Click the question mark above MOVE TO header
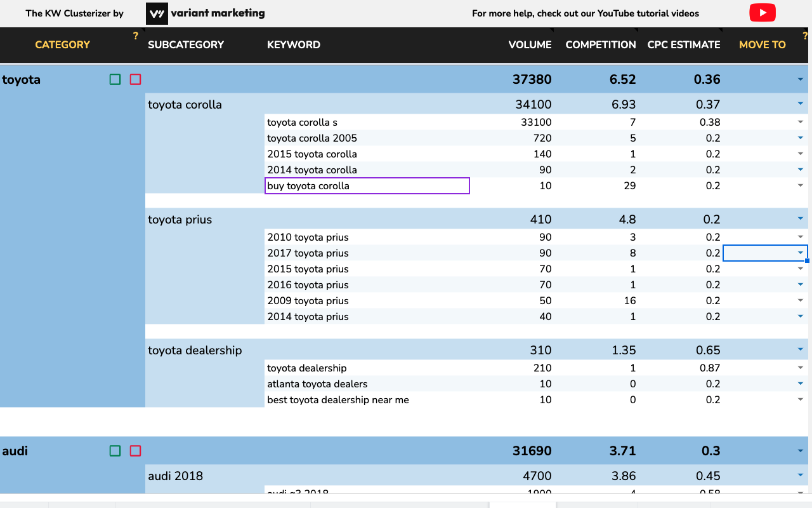 (x=805, y=36)
